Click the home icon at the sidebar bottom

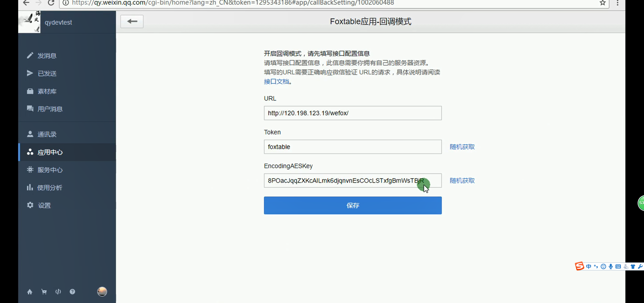30,292
